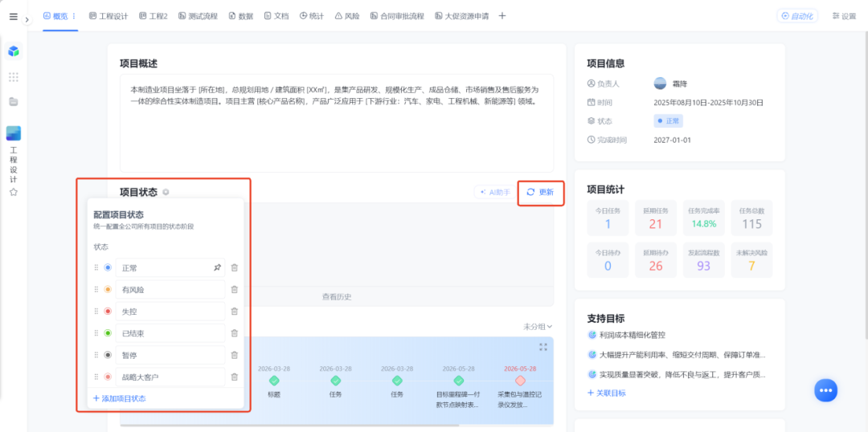Switch to the 工程设计 tab

point(108,16)
